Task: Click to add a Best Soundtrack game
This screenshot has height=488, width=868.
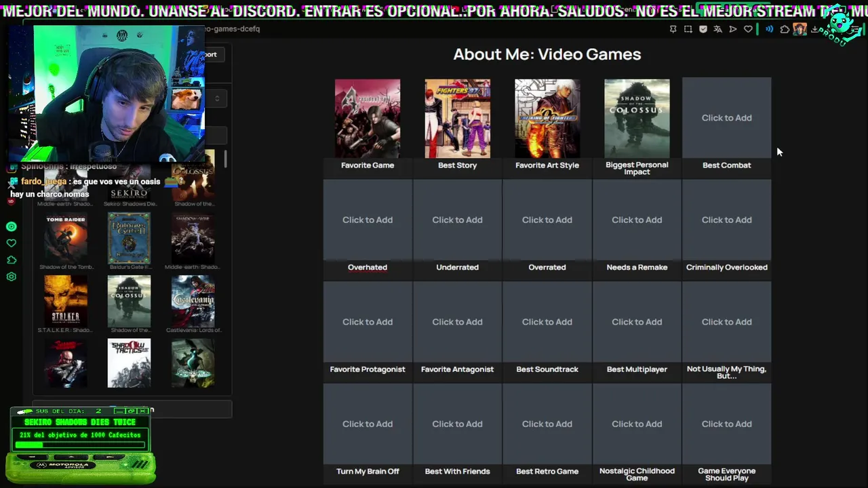Action: 547,322
